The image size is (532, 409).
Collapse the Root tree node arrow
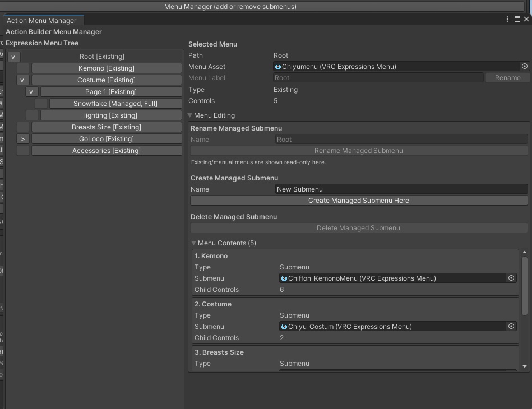point(13,57)
